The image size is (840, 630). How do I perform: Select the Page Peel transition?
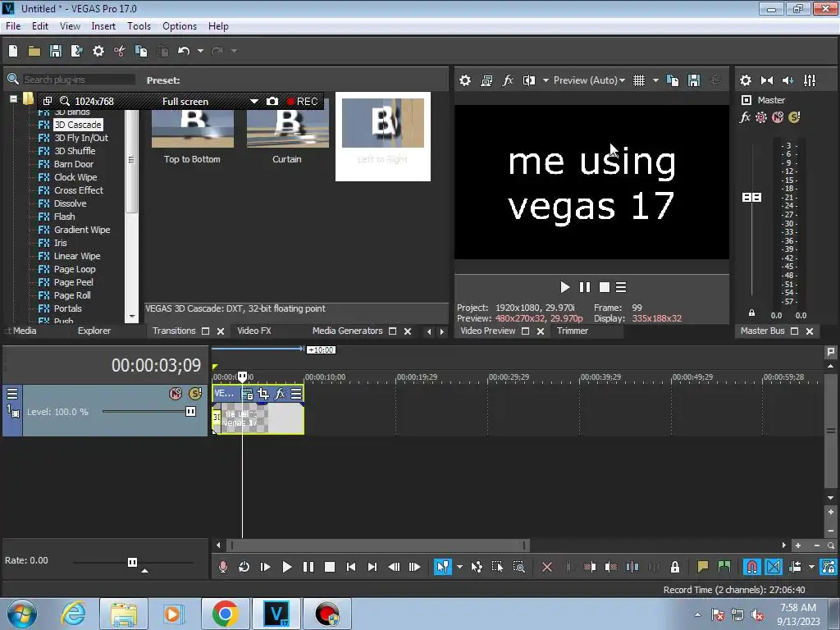point(73,282)
